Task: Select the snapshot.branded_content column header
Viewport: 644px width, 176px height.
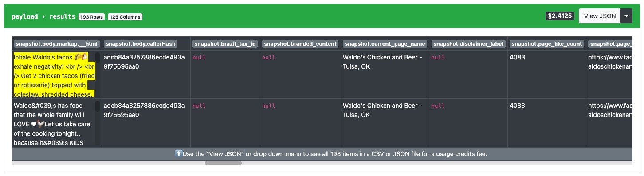Action: (301, 44)
